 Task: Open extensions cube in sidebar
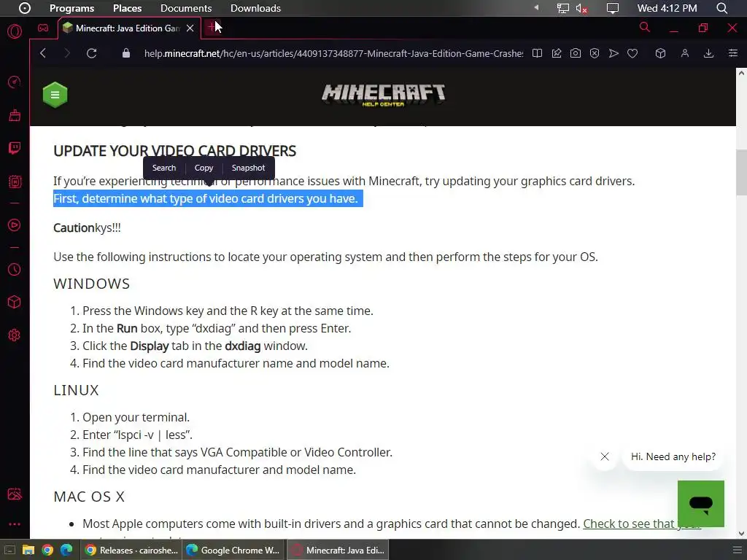(15, 302)
